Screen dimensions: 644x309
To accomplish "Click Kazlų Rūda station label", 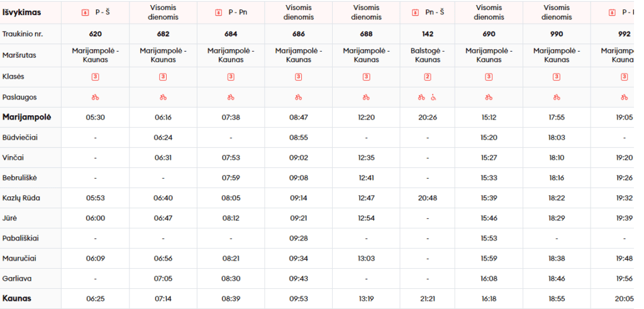I will pos(21,198).
